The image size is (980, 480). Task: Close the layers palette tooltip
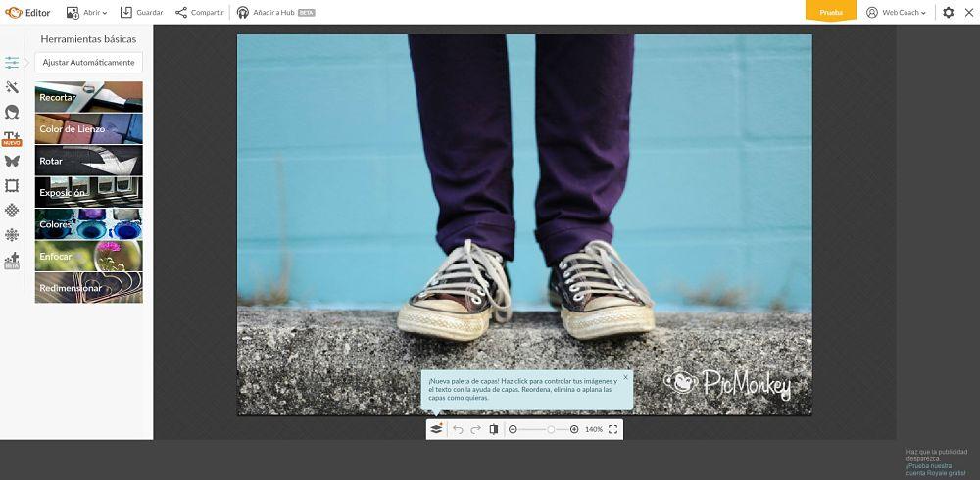pos(625,377)
